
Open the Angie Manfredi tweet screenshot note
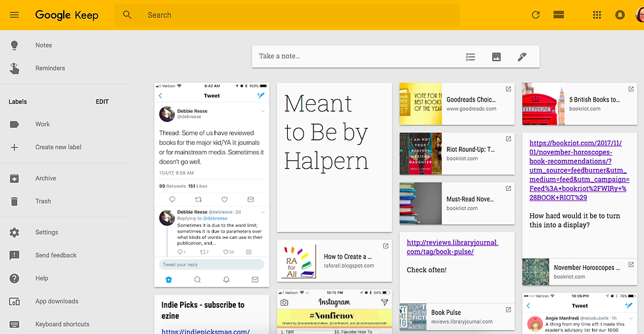point(580,314)
